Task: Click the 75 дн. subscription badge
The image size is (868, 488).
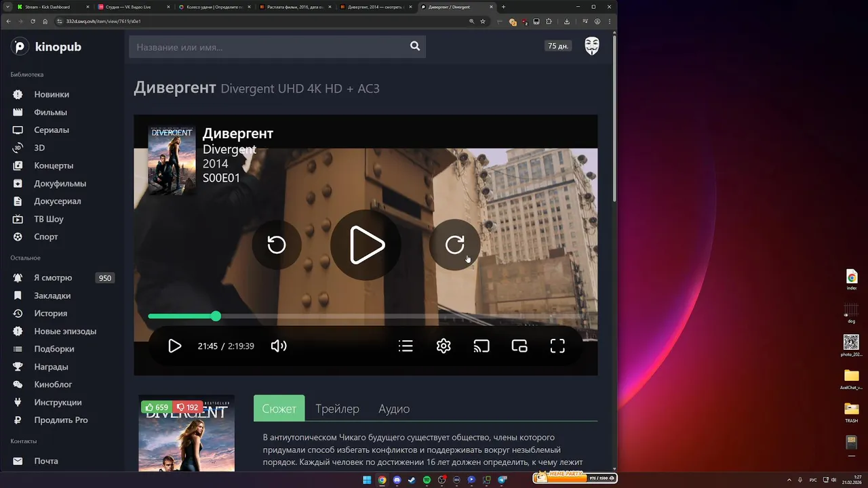Action: click(x=558, y=46)
